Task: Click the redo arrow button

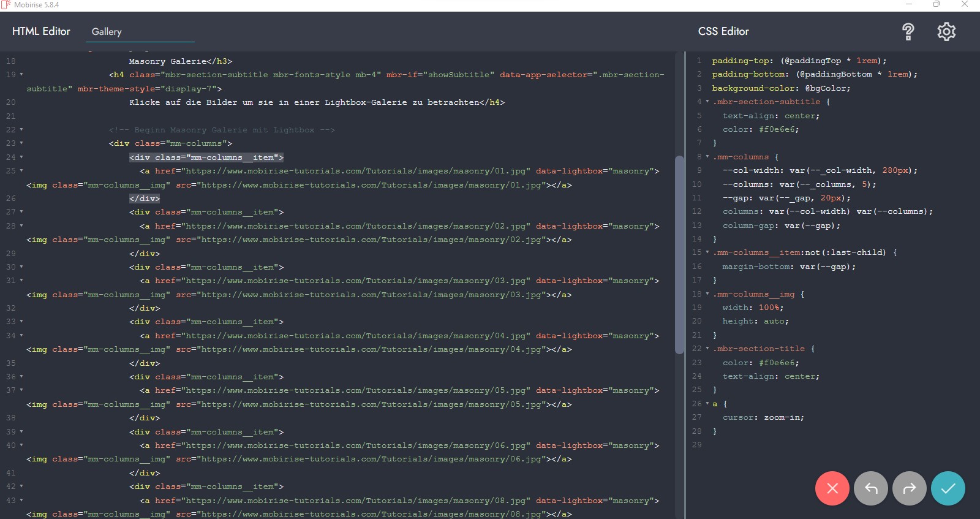Action: 909,488
